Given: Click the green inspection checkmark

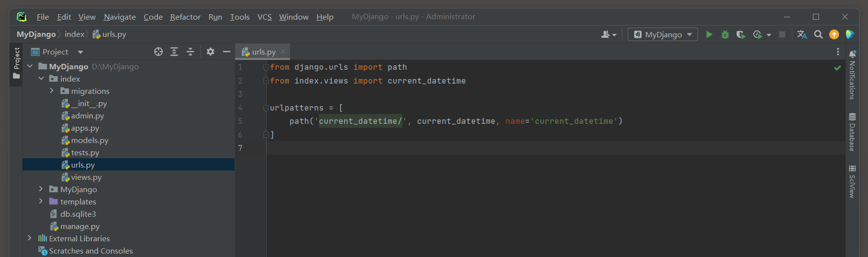Looking at the screenshot, I should [x=838, y=68].
